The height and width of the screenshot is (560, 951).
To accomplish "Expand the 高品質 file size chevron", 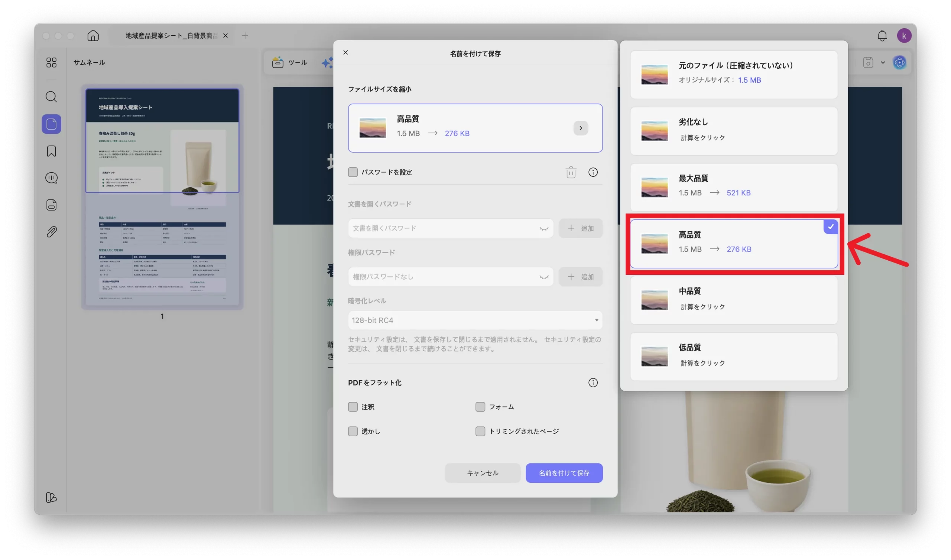I will tap(580, 128).
